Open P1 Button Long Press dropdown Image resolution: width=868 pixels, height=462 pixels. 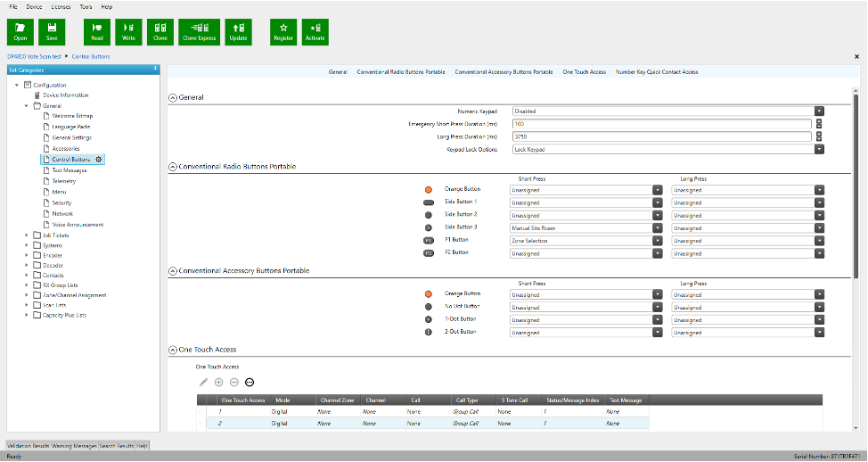pyautogui.click(x=818, y=241)
